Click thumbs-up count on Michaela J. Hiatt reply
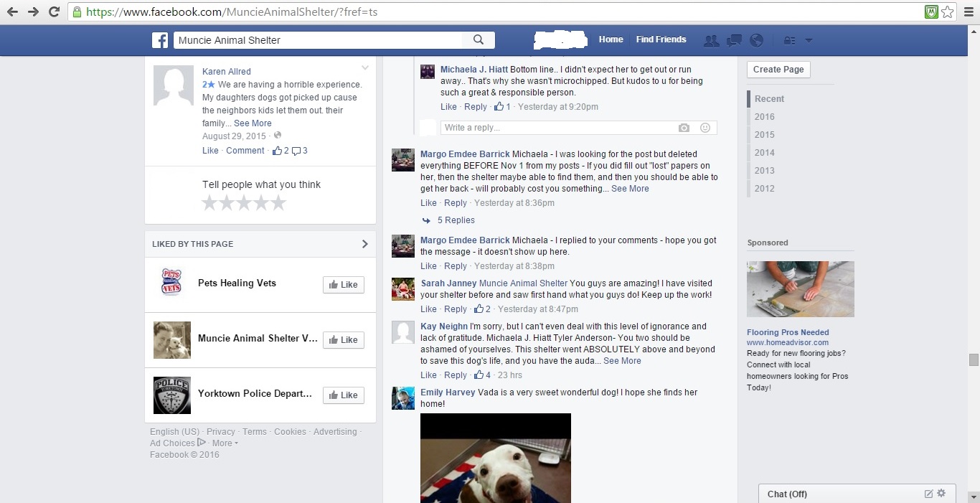 point(502,107)
